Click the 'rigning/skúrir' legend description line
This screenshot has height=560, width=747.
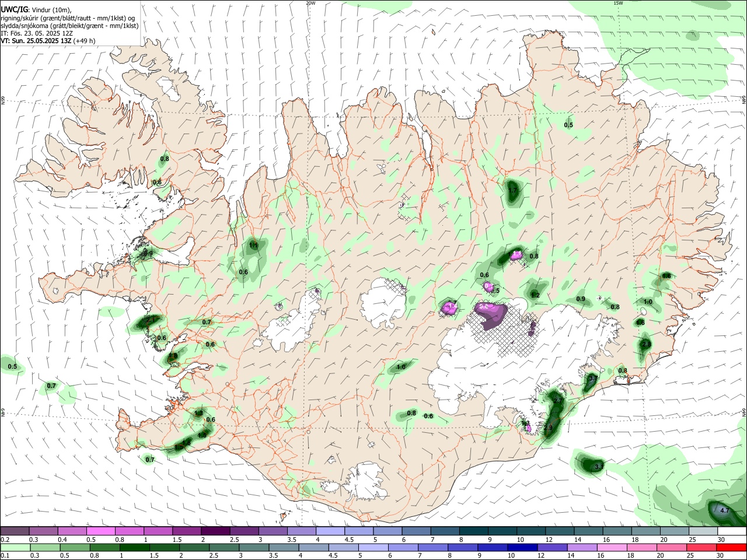coord(68,17)
